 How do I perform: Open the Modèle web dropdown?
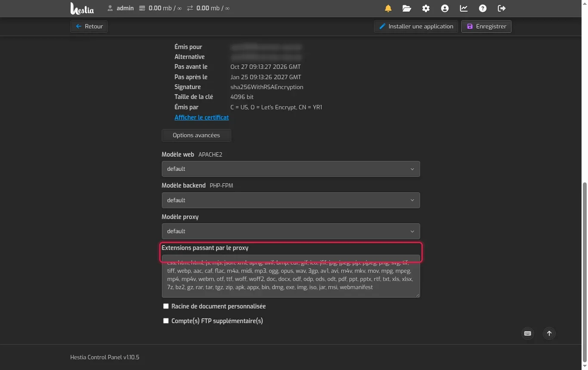[291, 169]
